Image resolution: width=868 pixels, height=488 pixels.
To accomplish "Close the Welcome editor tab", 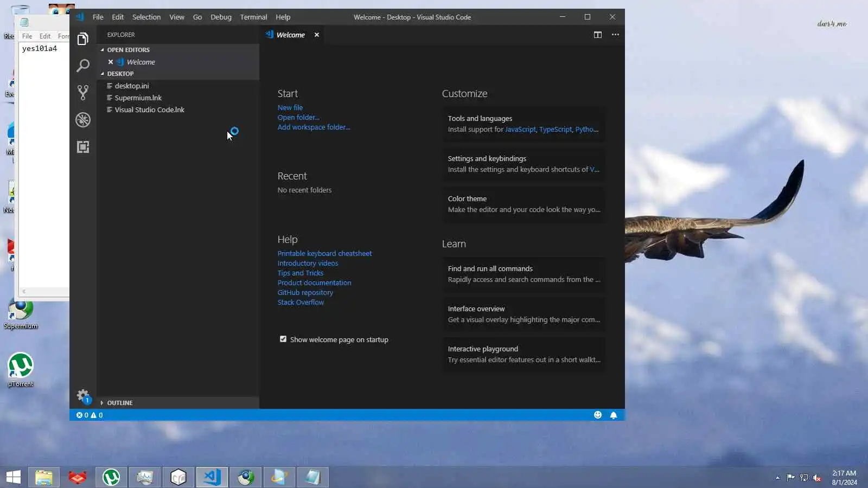I will coord(317,35).
